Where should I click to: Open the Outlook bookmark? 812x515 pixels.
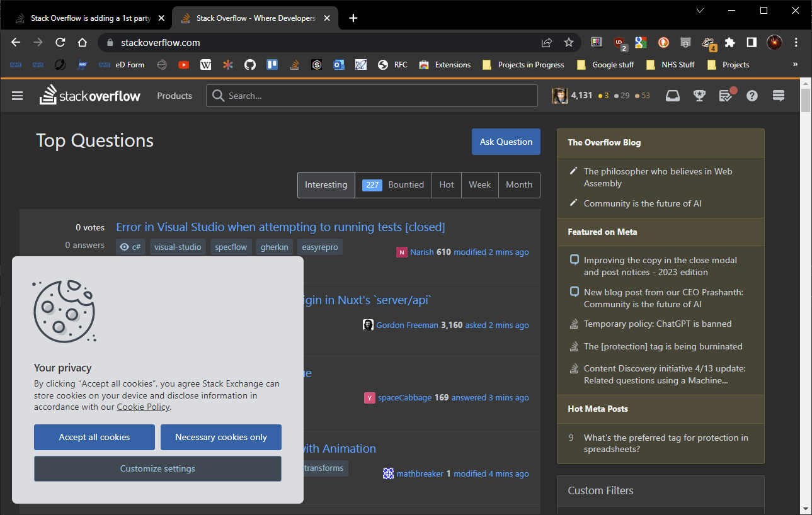click(338, 64)
